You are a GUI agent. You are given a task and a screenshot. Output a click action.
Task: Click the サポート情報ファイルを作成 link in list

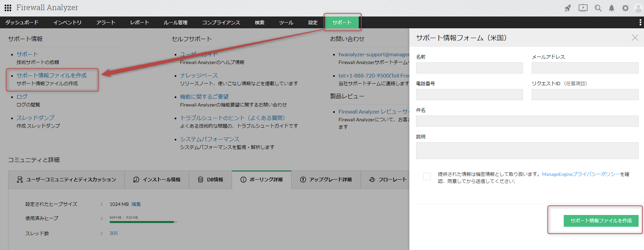click(52, 75)
